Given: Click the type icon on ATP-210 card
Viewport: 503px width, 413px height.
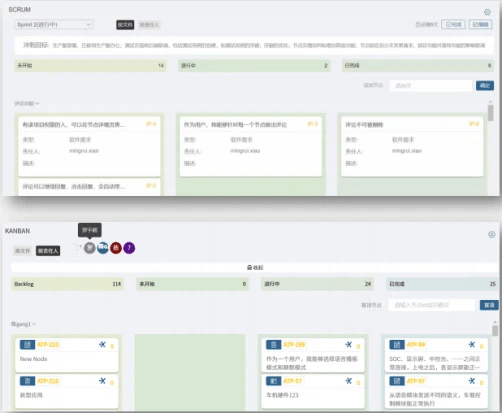Looking at the screenshot, I should click(x=27, y=381).
